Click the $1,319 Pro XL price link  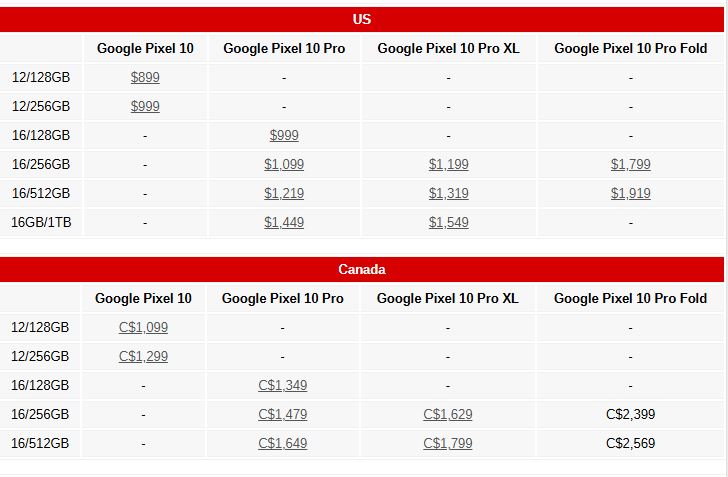point(448,194)
